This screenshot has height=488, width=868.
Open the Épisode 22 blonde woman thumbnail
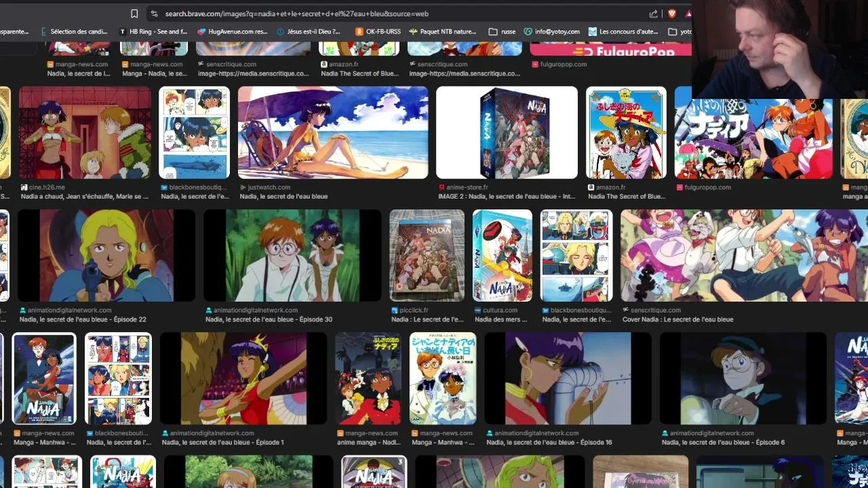coord(106,256)
